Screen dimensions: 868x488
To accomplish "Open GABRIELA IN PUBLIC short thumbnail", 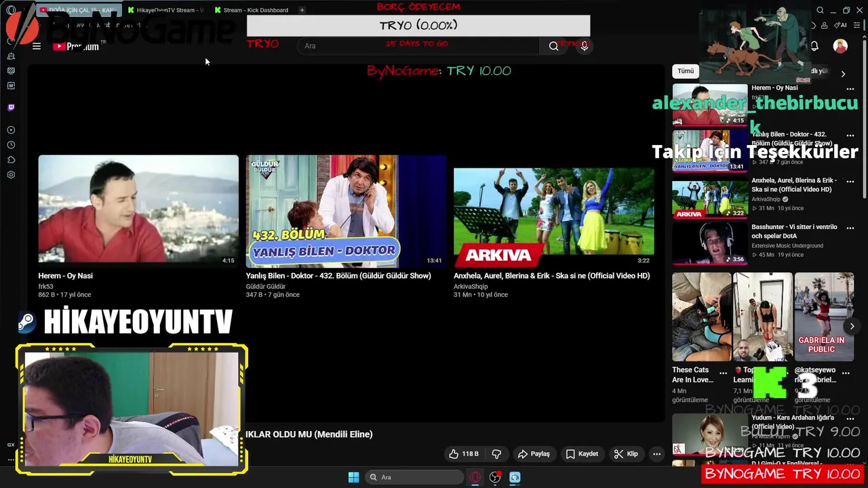I will point(824,317).
